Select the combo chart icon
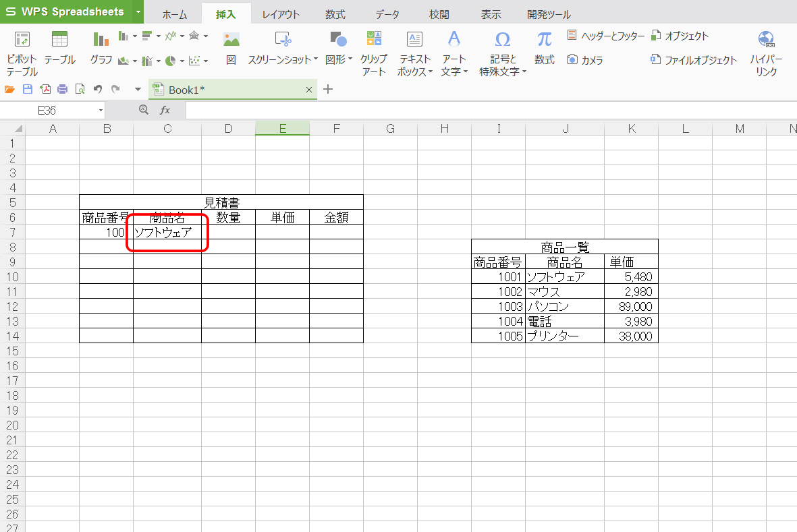This screenshot has height=532, width=797. click(147, 61)
